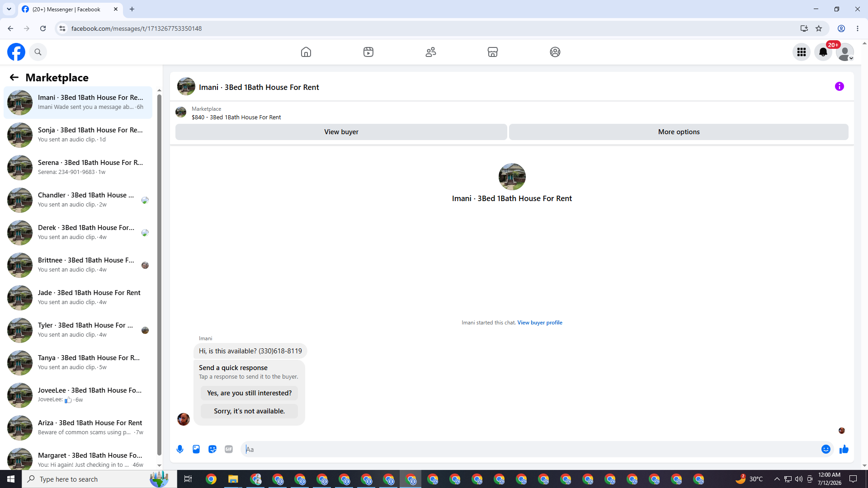Open the Facebook menu grid icon
The image size is (868, 488).
(x=802, y=52)
